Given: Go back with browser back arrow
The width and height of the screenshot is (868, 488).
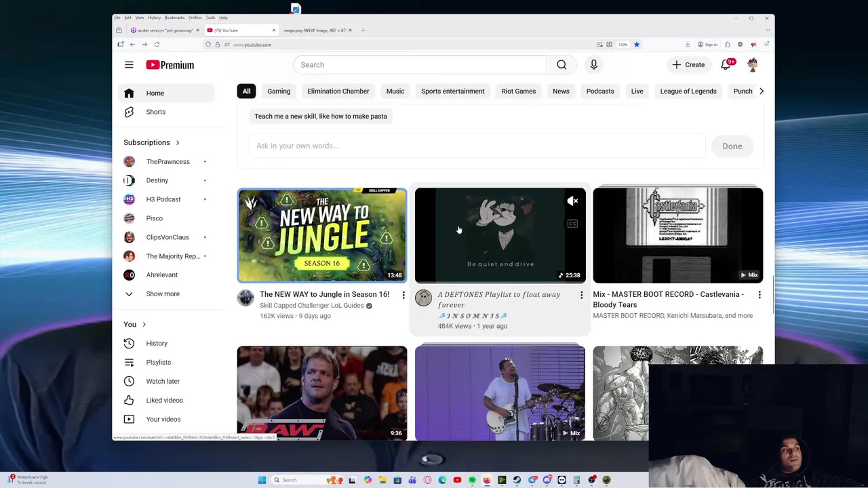Looking at the screenshot, I should [132, 45].
